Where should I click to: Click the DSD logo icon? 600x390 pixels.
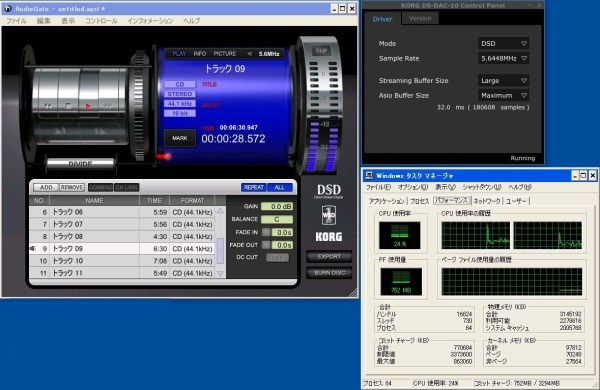click(329, 191)
